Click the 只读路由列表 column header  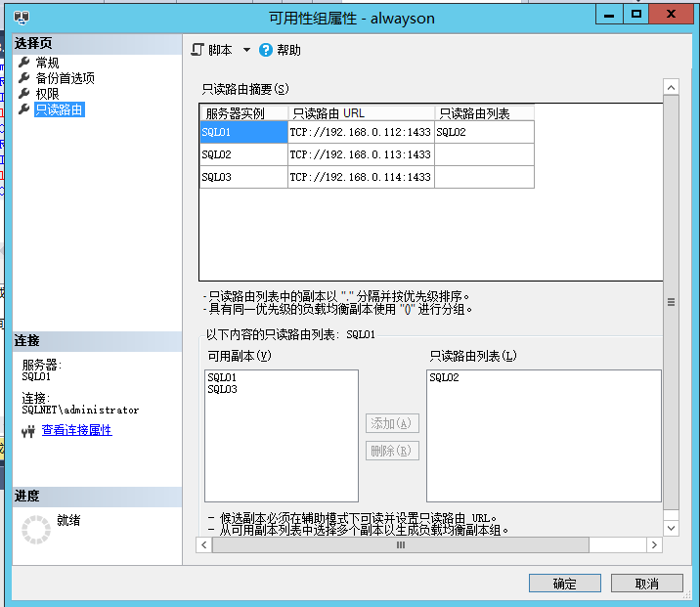484,113
